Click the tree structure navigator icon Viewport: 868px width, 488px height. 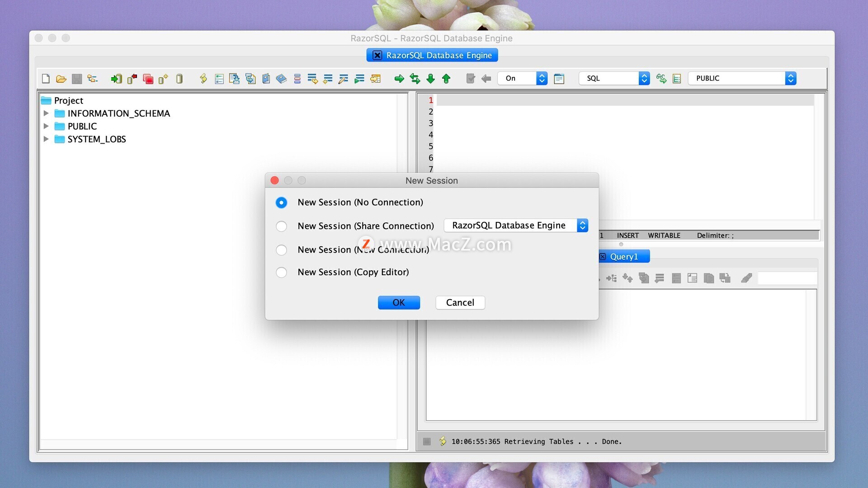[93, 79]
